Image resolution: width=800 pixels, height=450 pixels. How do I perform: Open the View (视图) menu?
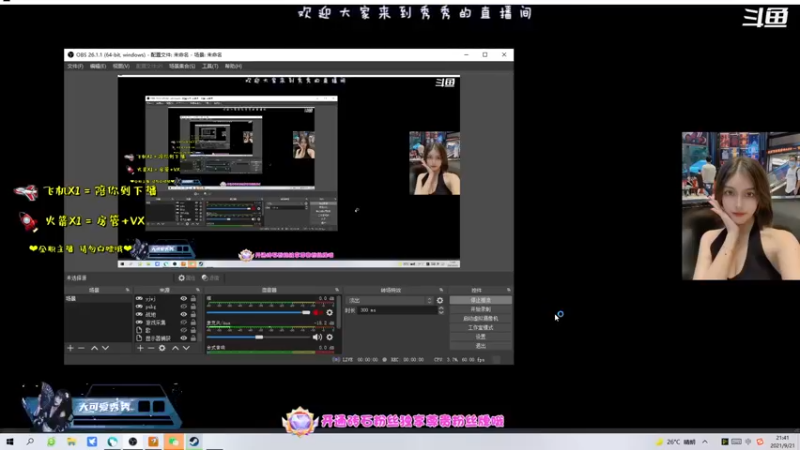point(121,66)
